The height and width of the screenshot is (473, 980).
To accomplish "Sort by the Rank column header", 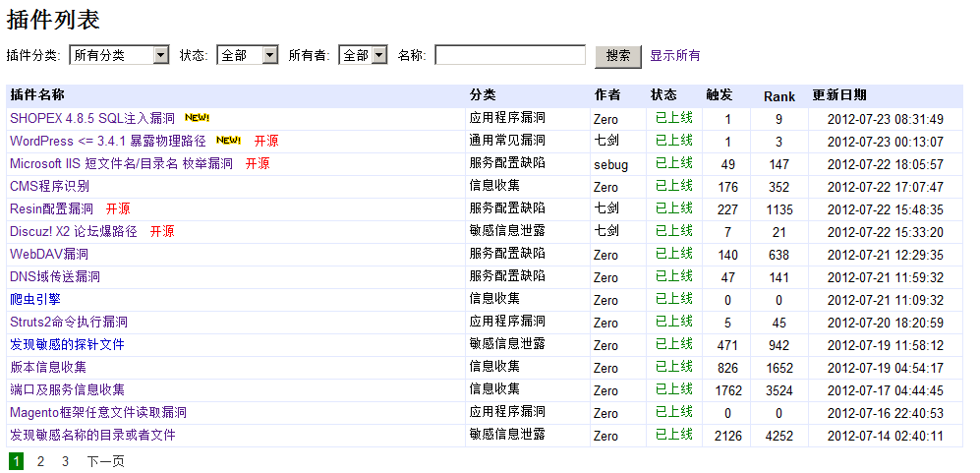I will (x=779, y=96).
